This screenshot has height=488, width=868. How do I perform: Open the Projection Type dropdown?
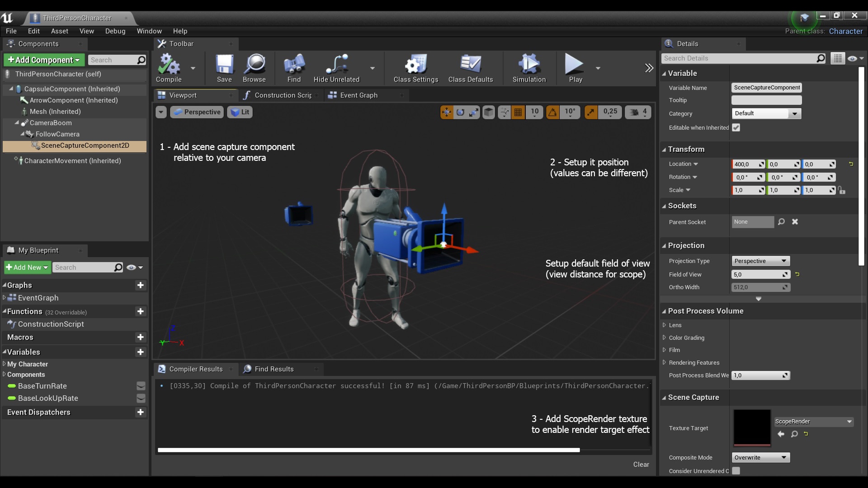[x=760, y=261]
